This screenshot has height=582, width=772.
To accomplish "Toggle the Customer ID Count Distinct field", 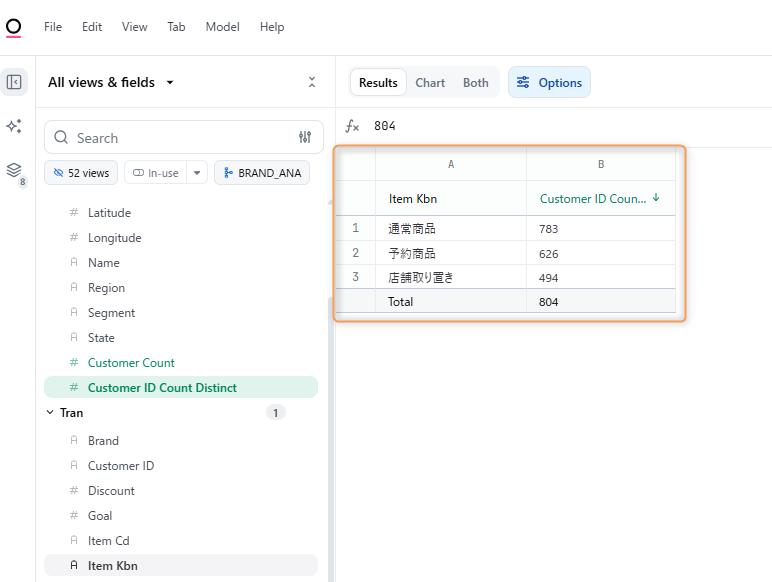I will coord(162,388).
